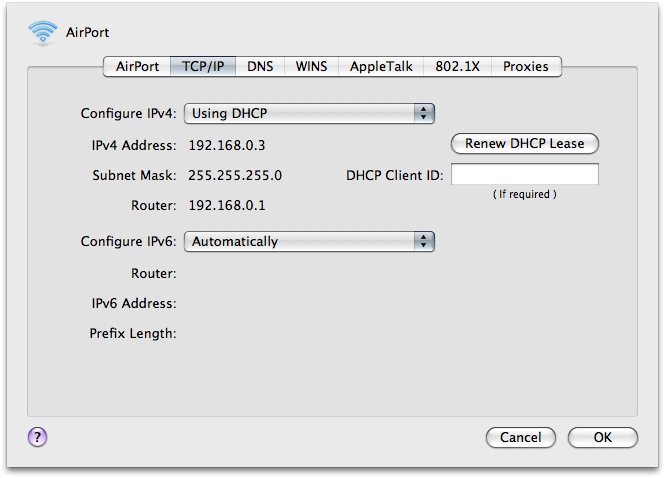Open the DNS tab

click(260, 67)
